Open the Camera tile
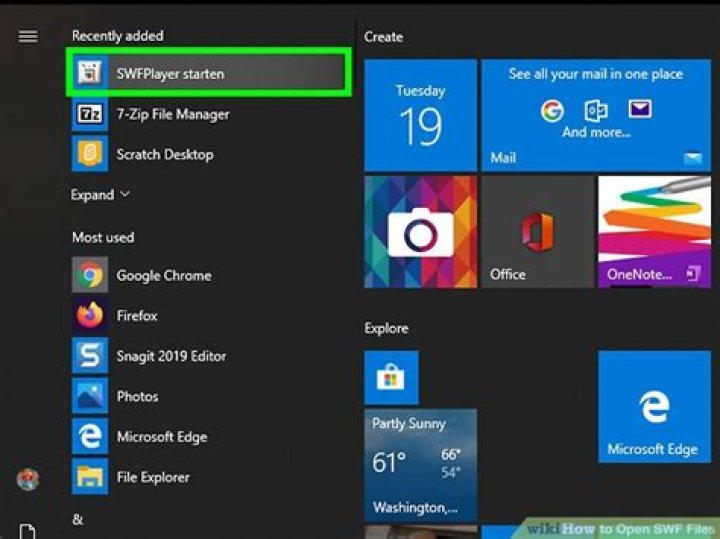Image resolution: width=720 pixels, height=539 pixels. tap(419, 232)
